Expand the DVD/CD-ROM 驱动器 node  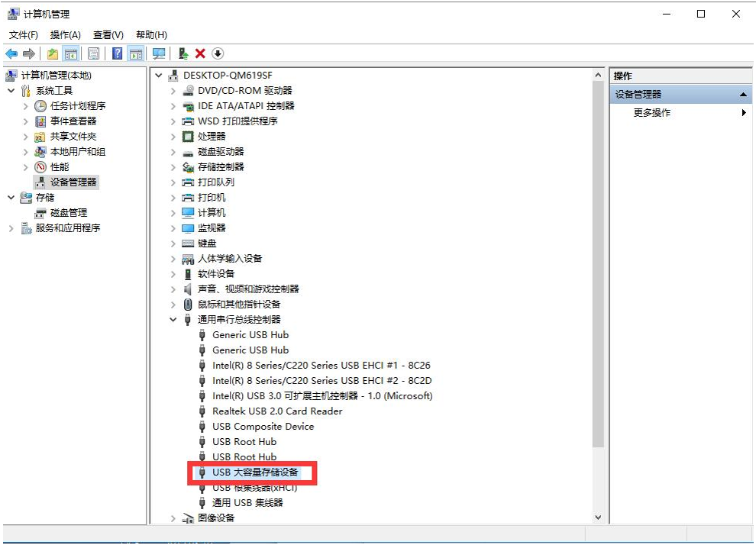pyautogui.click(x=173, y=91)
